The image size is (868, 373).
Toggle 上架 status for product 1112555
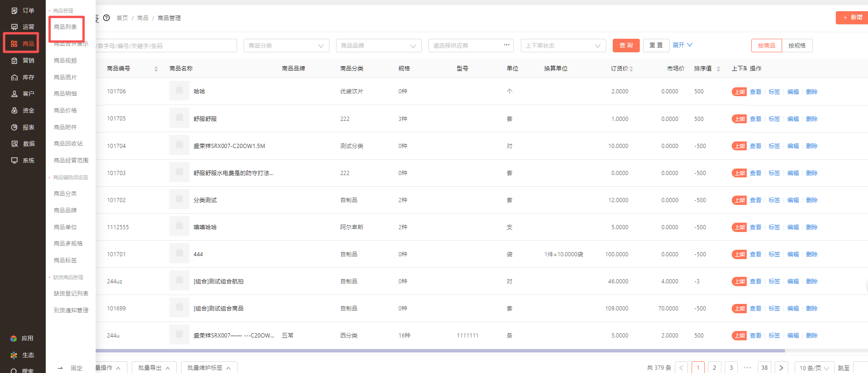click(739, 227)
